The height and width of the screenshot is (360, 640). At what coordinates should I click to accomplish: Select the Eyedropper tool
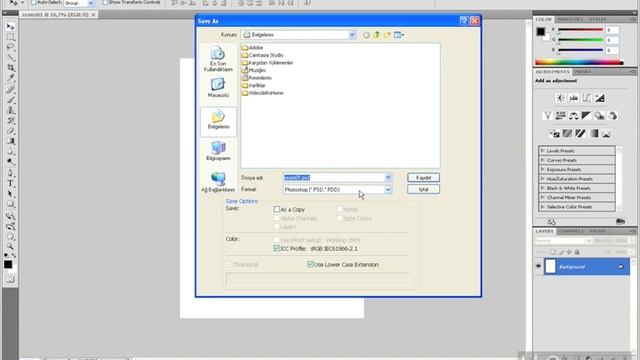point(11,78)
